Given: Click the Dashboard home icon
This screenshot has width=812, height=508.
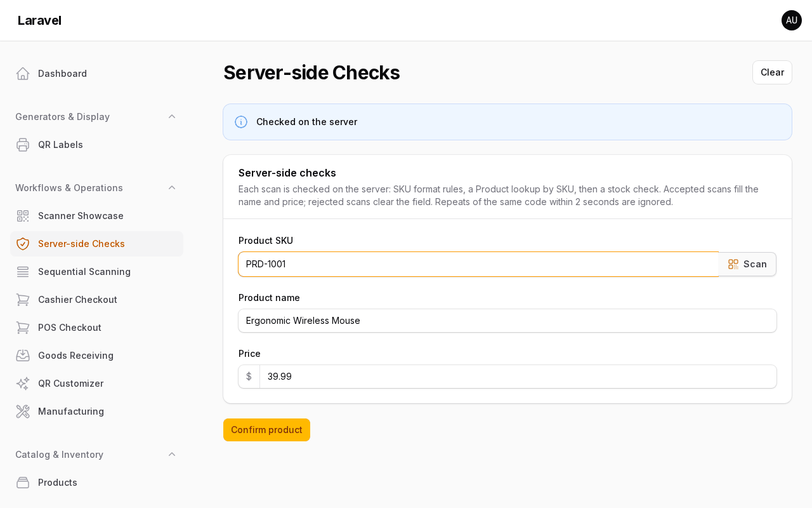Looking at the screenshot, I should (23, 74).
